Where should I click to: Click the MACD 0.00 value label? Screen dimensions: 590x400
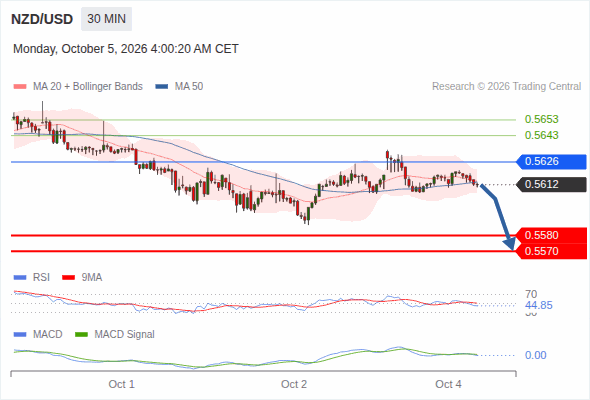(x=535, y=355)
